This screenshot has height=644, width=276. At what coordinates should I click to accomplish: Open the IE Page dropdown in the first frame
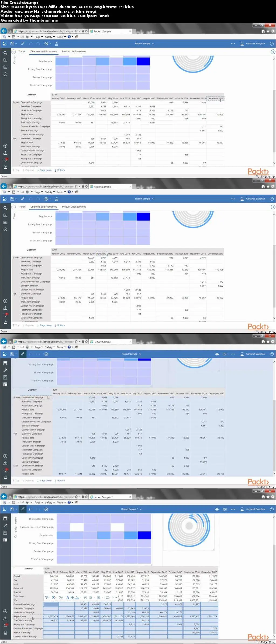39,37
